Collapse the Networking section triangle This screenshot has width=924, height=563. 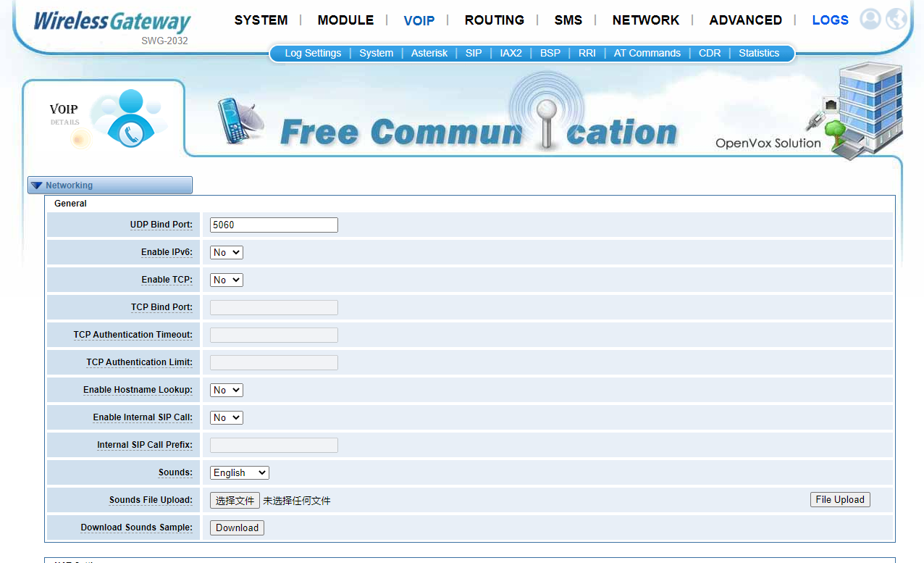coord(37,185)
